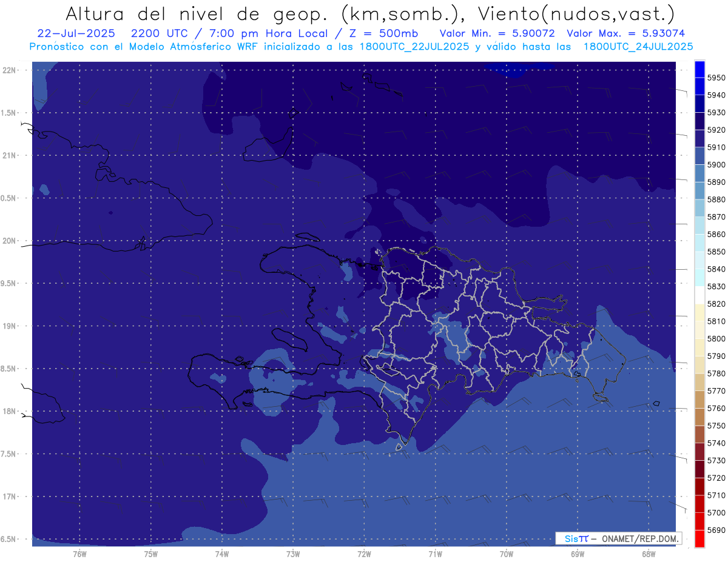Click the '5720' color bar value

click(x=716, y=478)
